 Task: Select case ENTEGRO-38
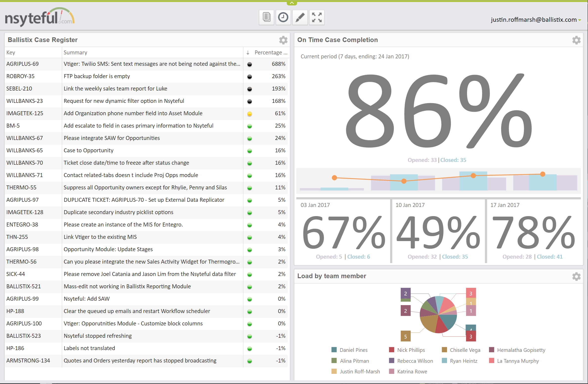[22, 225]
